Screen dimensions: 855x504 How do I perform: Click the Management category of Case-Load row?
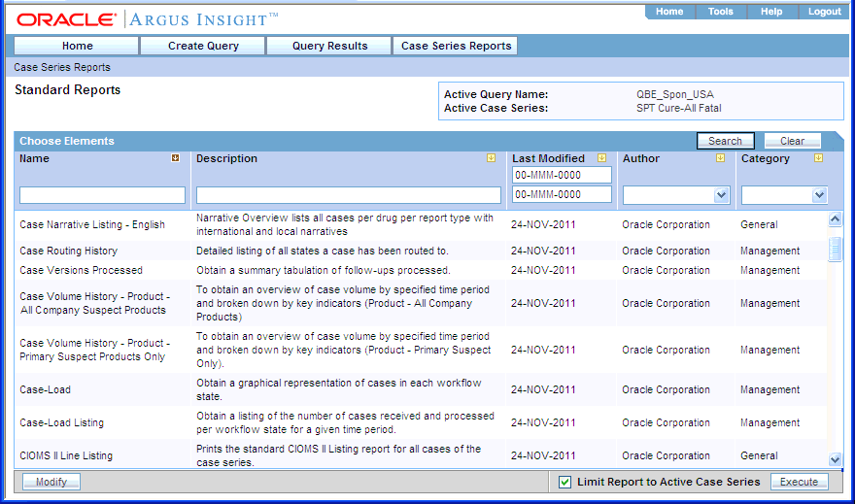click(x=769, y=389)
